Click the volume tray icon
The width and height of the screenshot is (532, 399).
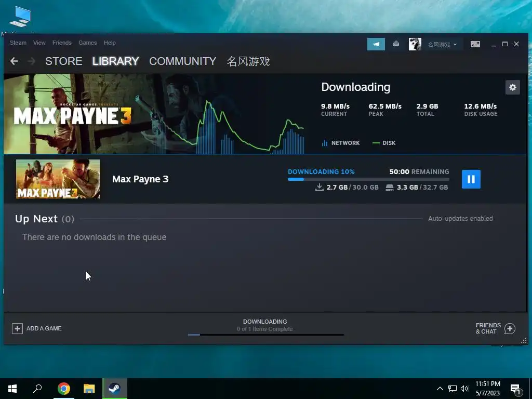tap(464, 389)
